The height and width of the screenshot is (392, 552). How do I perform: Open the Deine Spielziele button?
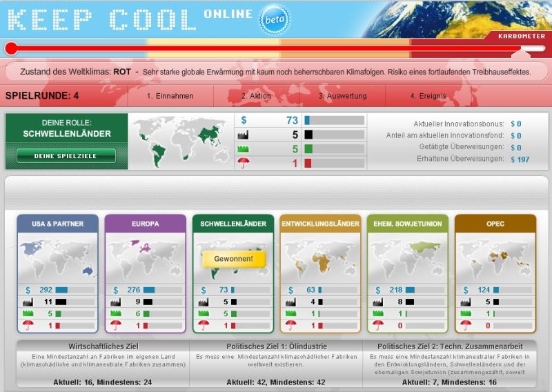(x=66, y=156)
